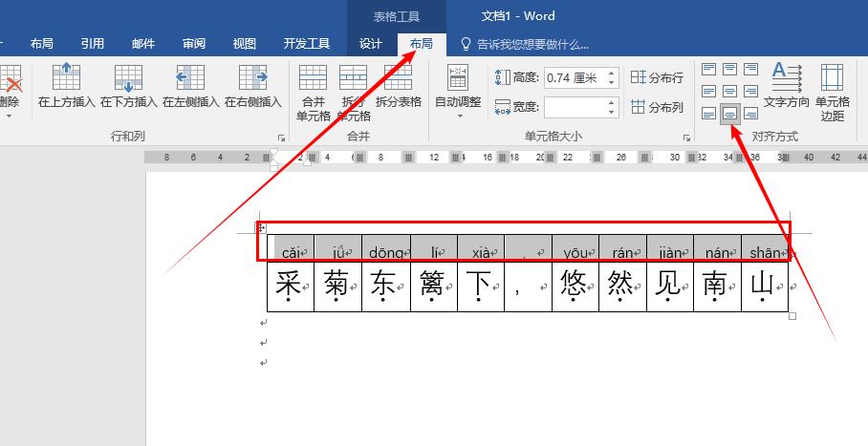Click the Split Table (拆分表格) icon
Viewport: 868px width, 446px height.
pos(398,77)
